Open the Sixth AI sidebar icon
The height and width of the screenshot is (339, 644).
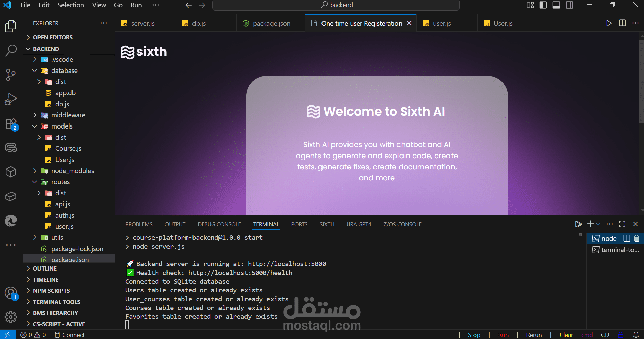click(11, 148)
